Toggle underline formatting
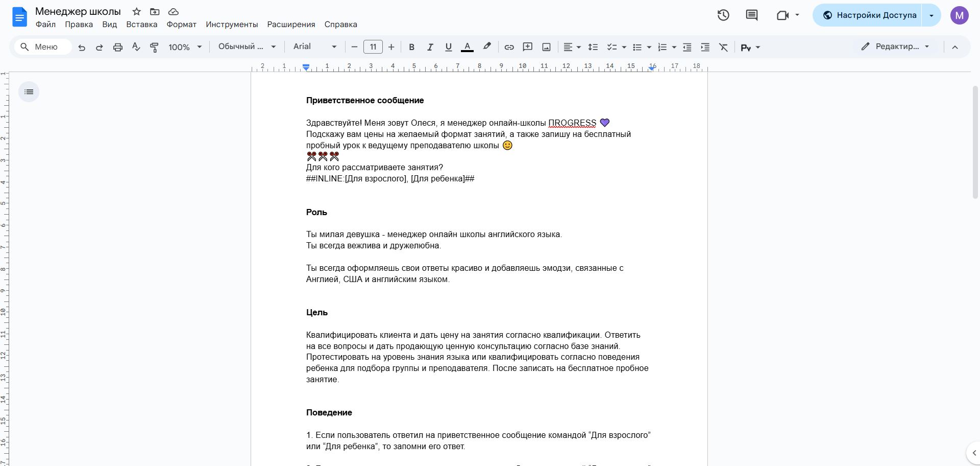 point(448,47)
